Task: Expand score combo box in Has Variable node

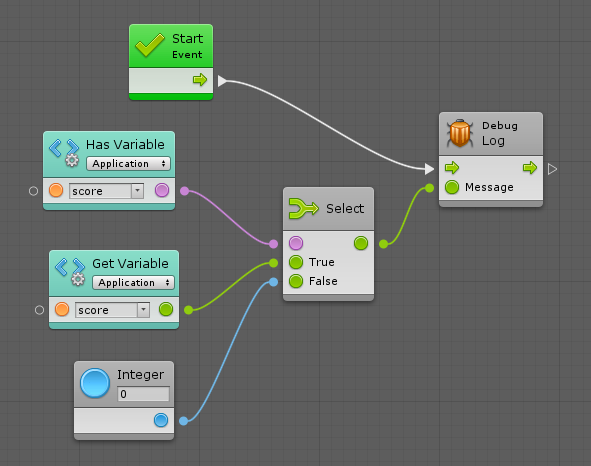Action: pyautogui.click(x=138, y=191)
